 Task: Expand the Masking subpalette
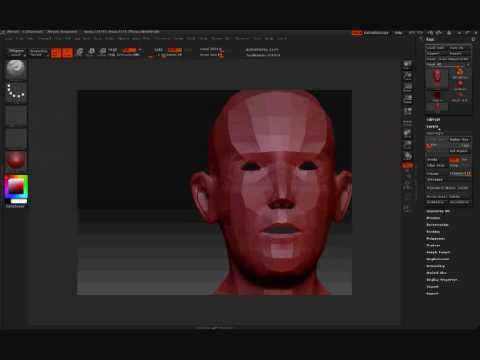tap(433, 232)
